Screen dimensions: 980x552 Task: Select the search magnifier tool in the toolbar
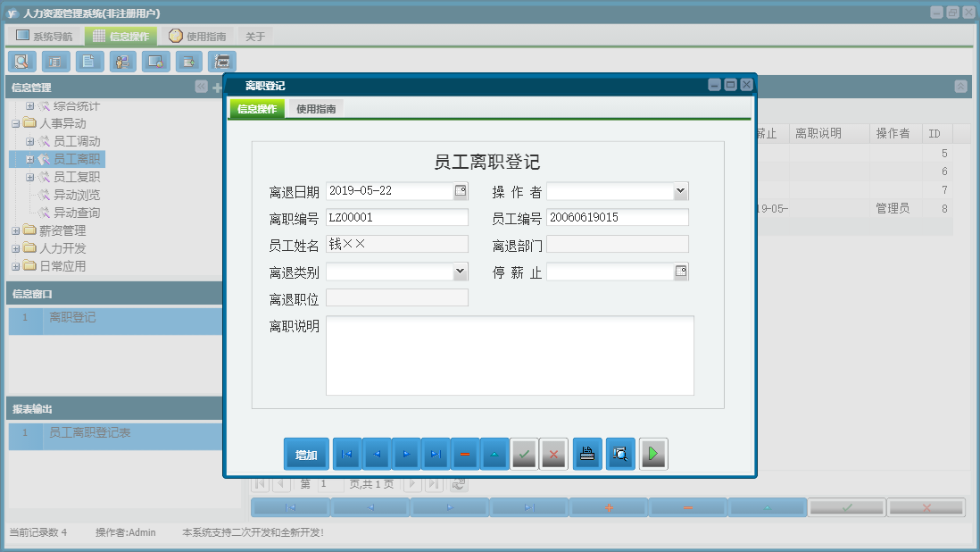pyautogui.click(x=21, y=62)
